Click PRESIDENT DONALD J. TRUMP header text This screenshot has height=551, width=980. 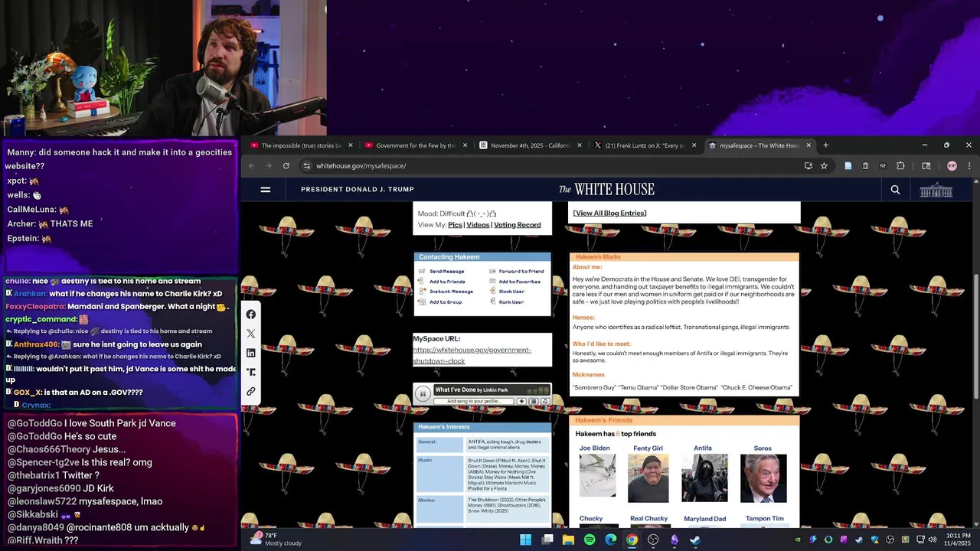358,190
